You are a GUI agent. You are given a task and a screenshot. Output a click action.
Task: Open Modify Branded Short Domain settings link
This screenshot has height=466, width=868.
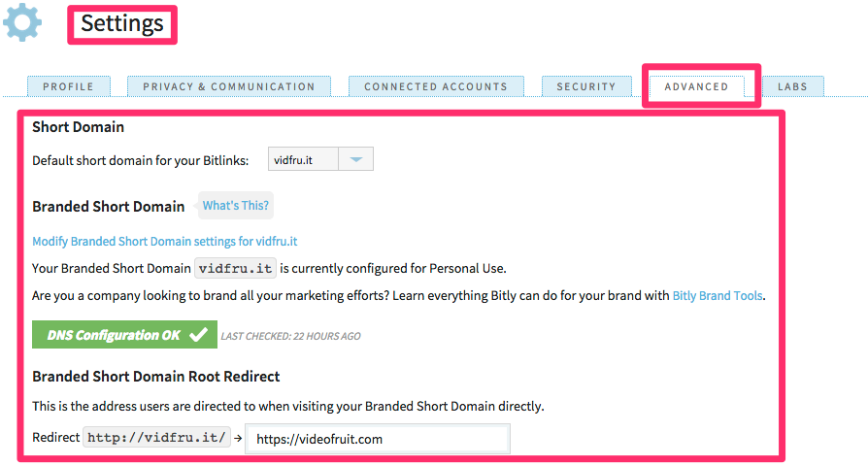164,242
